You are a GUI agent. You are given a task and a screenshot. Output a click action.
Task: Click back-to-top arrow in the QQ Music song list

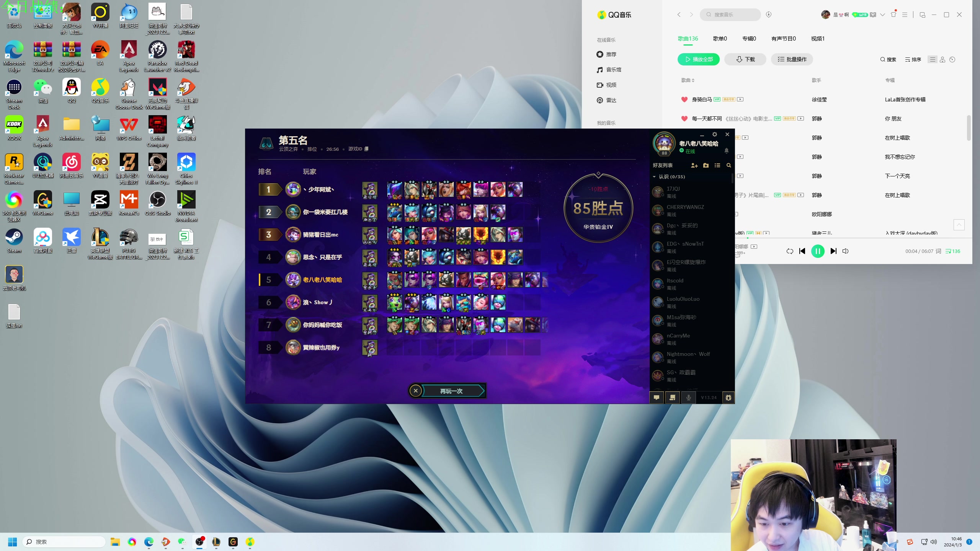(959, 225)
